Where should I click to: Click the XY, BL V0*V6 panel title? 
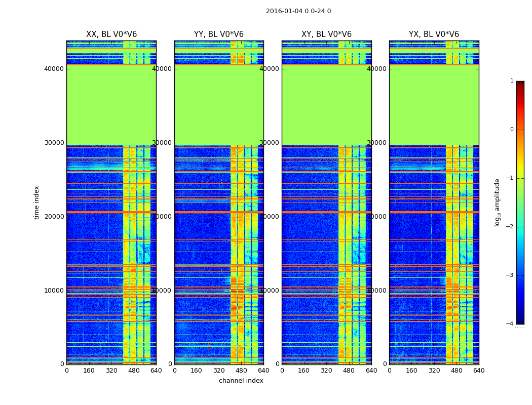pyautogui.click(x=326, y=34)
